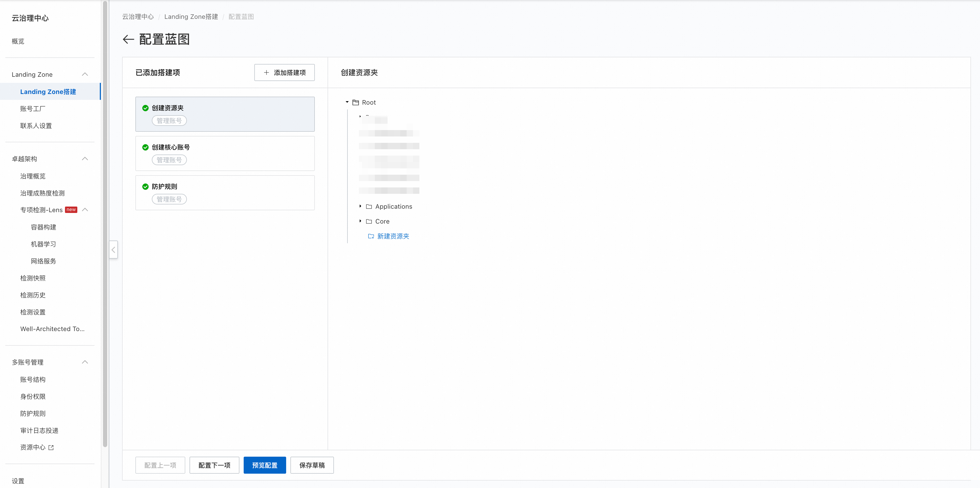Viewport: 980px width, 488px height.
Task: Click the Root folder icon
Action: point(356,102)
